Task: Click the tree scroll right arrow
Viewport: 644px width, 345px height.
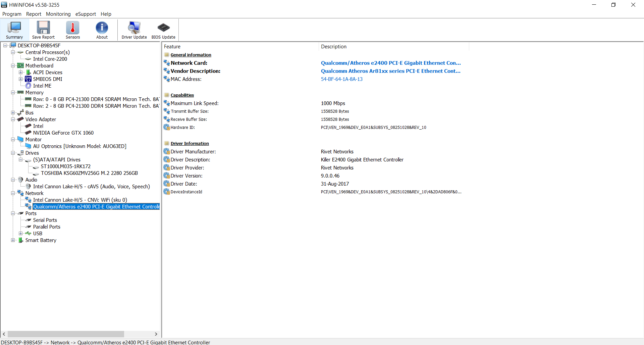Action: [156, 334]
